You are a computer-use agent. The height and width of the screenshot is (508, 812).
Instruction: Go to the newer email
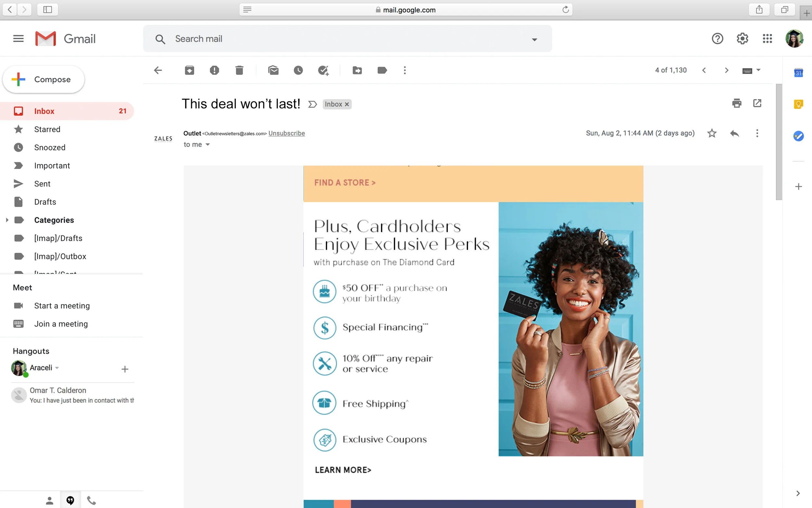pyautogui.click(x=704, y=70)
